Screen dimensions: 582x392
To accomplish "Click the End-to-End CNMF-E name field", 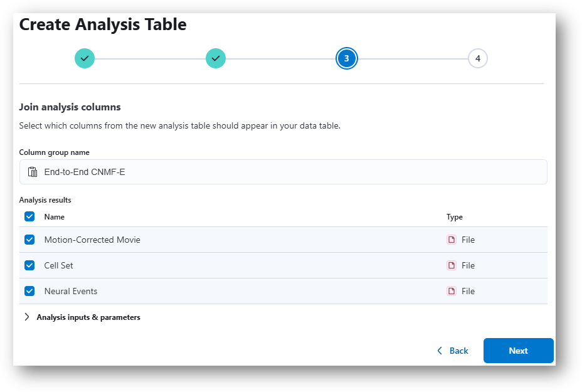I will pyautogui.click(x=283, y=172).
